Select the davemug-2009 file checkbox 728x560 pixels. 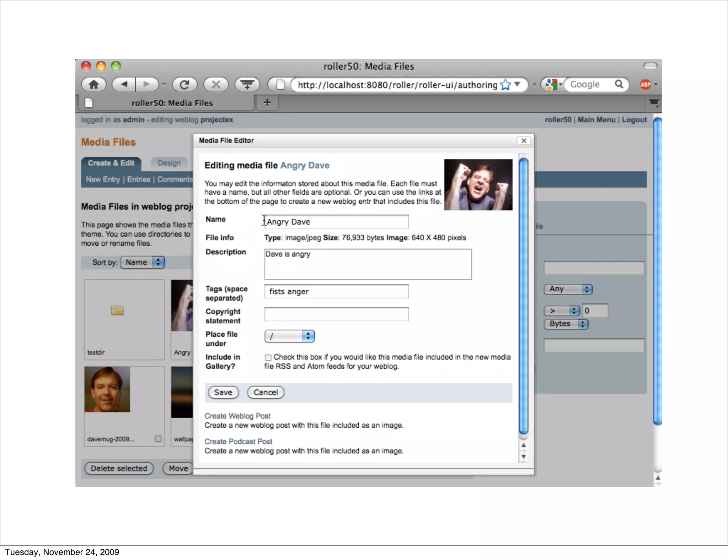point(158,439)
